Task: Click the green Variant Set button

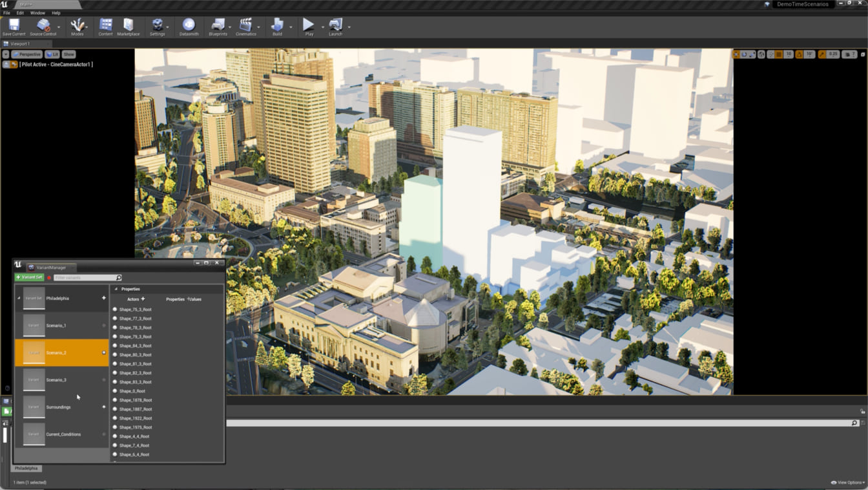Action: pyautogui.click(x=29, y=277)
